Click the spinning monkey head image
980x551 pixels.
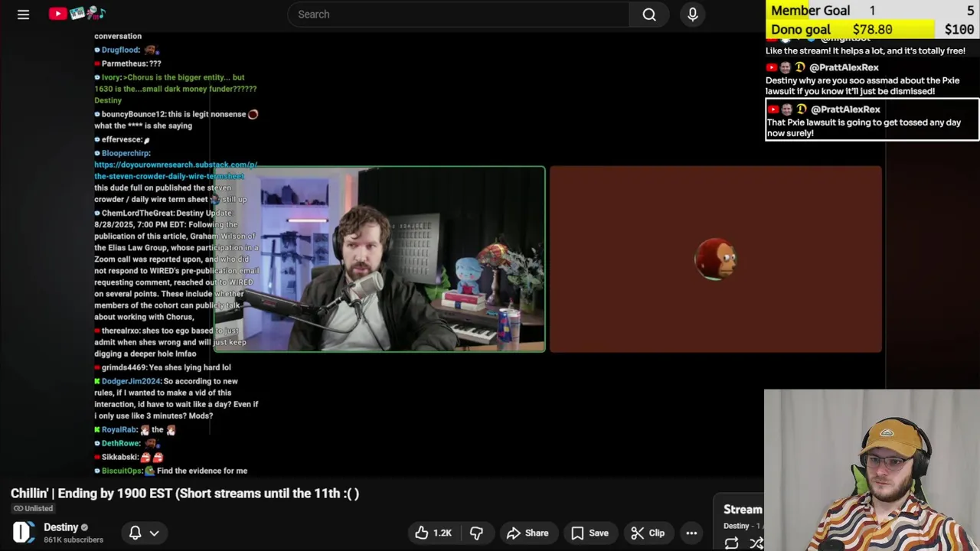(715, 259)
